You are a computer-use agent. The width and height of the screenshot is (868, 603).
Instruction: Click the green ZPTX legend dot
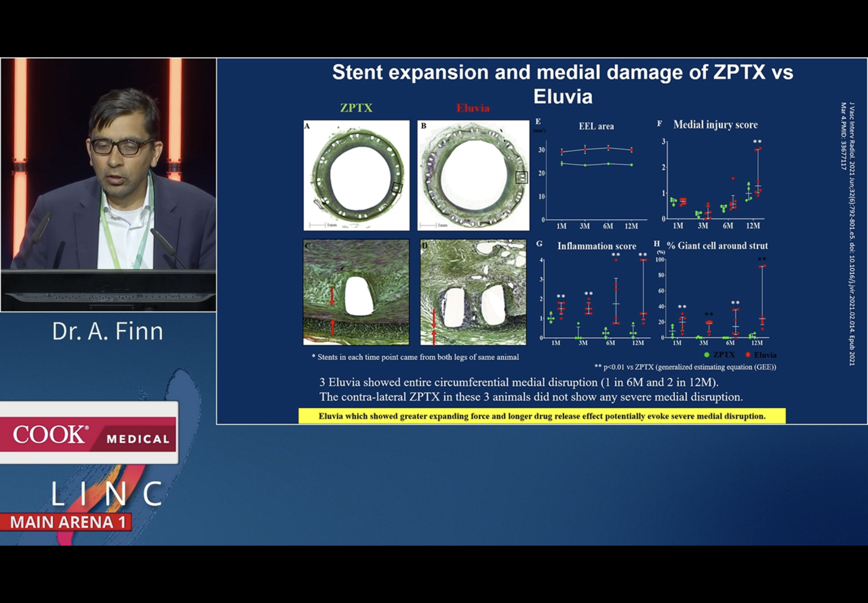click(707, 355)
